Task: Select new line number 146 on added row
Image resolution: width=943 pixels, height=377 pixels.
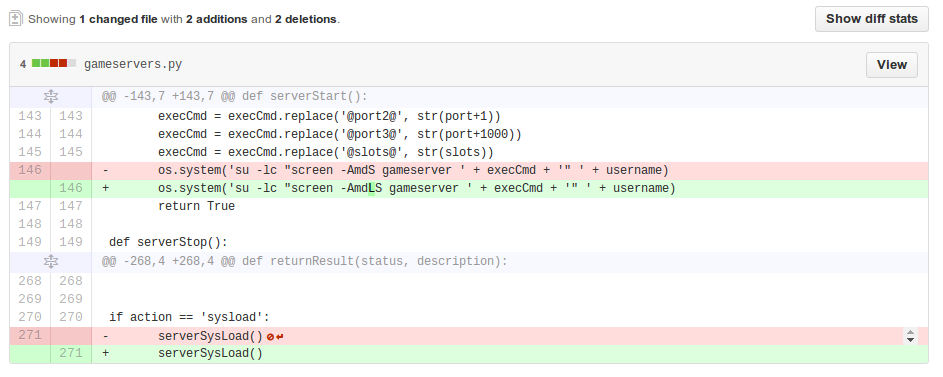Action: [71, 188]
